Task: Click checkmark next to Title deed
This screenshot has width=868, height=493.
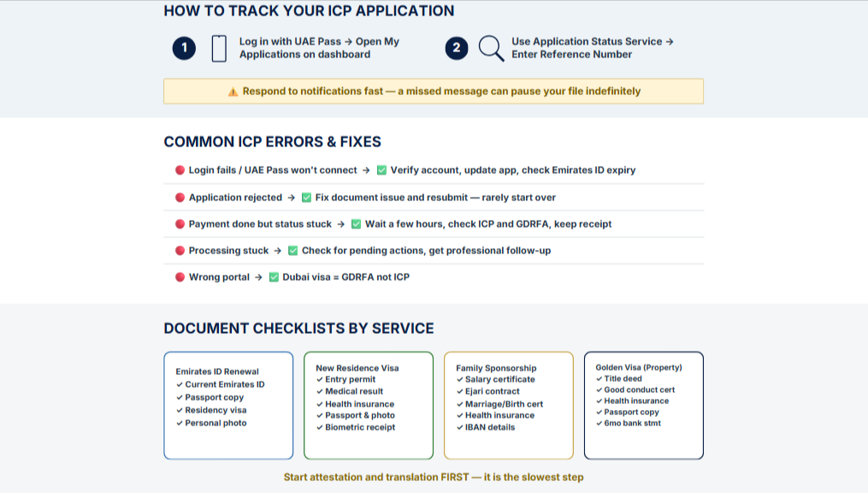Action: (x=599, y=379)
